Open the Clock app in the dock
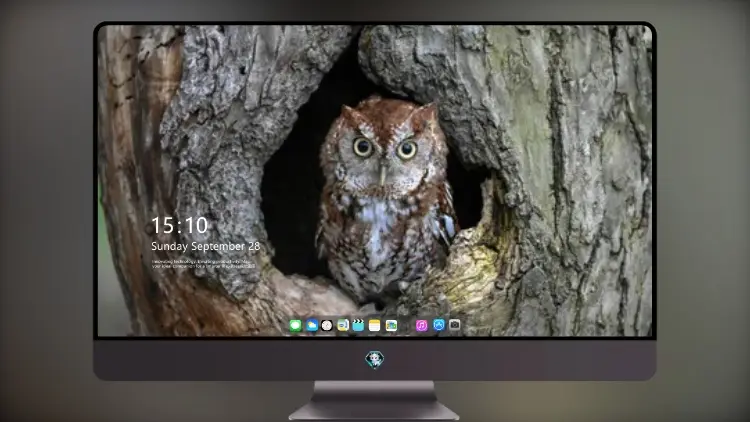 point(327,325)
